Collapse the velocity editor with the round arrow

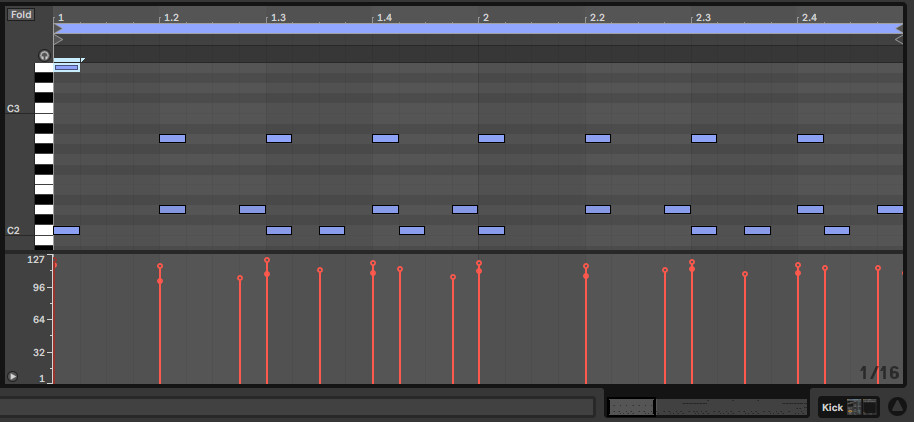pos(12,377)
